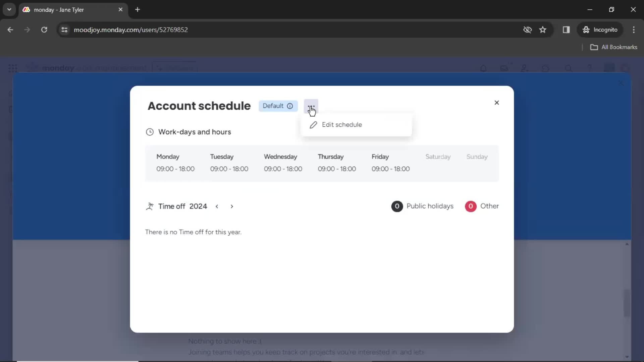Navigate to next year in Time off

click(x=232, y=206)
